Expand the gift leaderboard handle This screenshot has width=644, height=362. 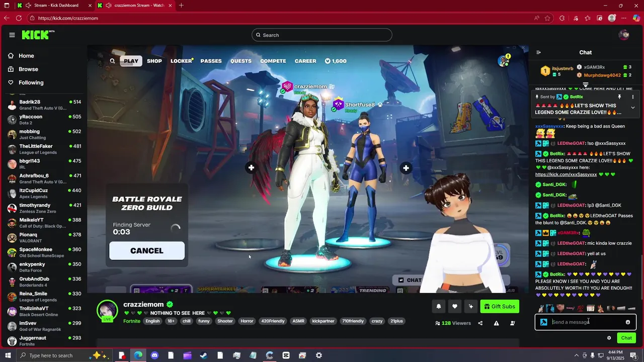click(586, 85)
